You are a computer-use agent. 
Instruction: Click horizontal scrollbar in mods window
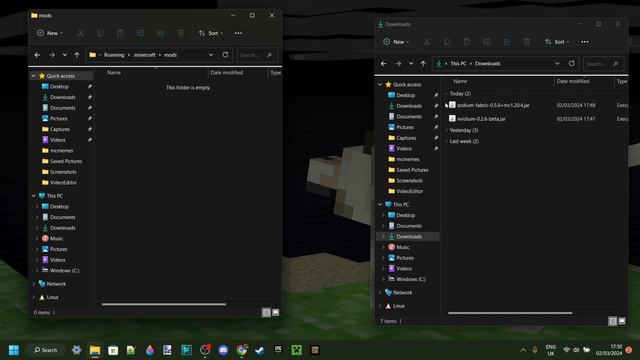click(164, 304)
